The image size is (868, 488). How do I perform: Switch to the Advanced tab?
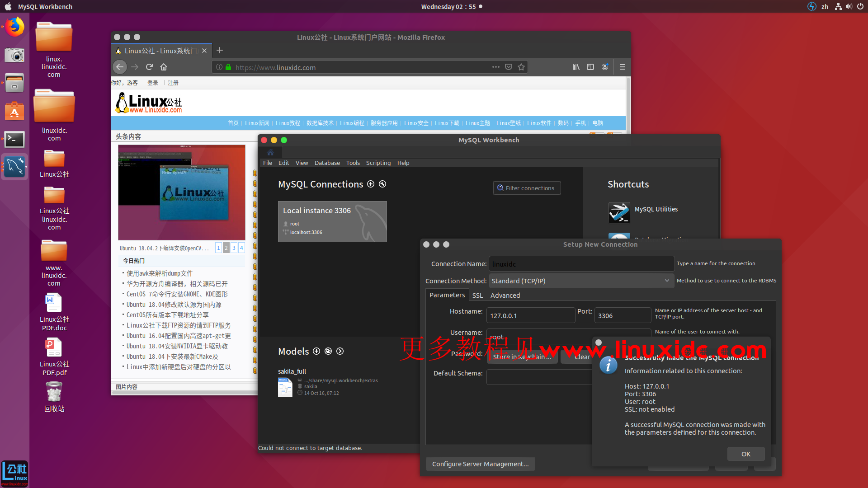pos(505,295)
